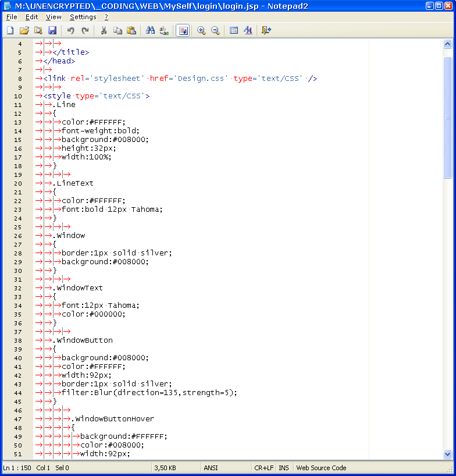Screen dimensions: 456x476
Task: Select syntax scheme icon
Action: (x=234, y=30)
